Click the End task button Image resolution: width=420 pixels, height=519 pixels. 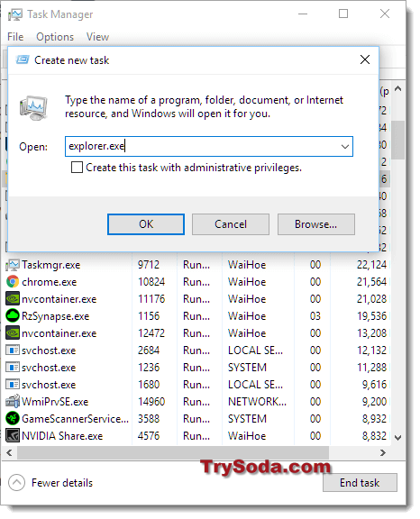click(360, 483)
